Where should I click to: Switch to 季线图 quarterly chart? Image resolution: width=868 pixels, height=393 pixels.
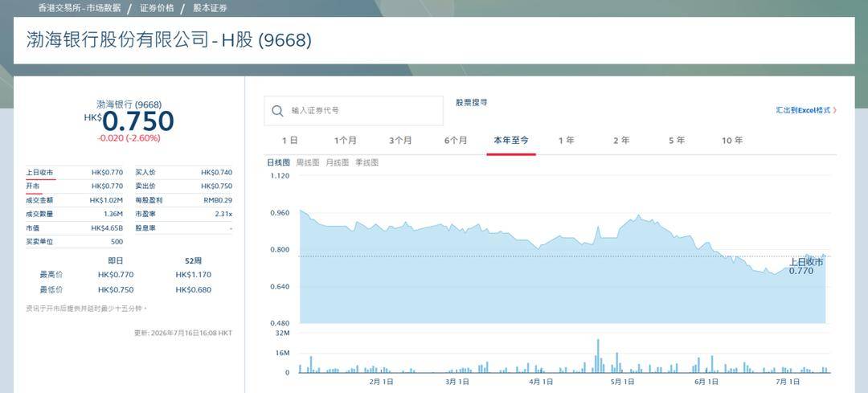tap(366, 162)
